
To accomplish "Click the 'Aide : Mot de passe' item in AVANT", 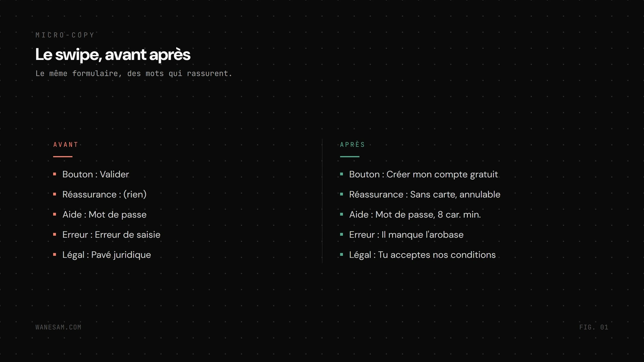I will point(104,214).
